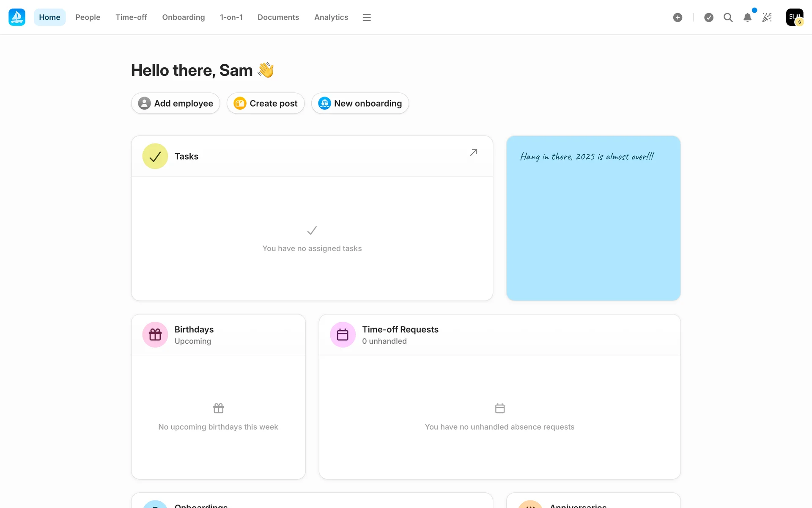
Task: Open the Analytics tab
Action: tap(331, 17)
